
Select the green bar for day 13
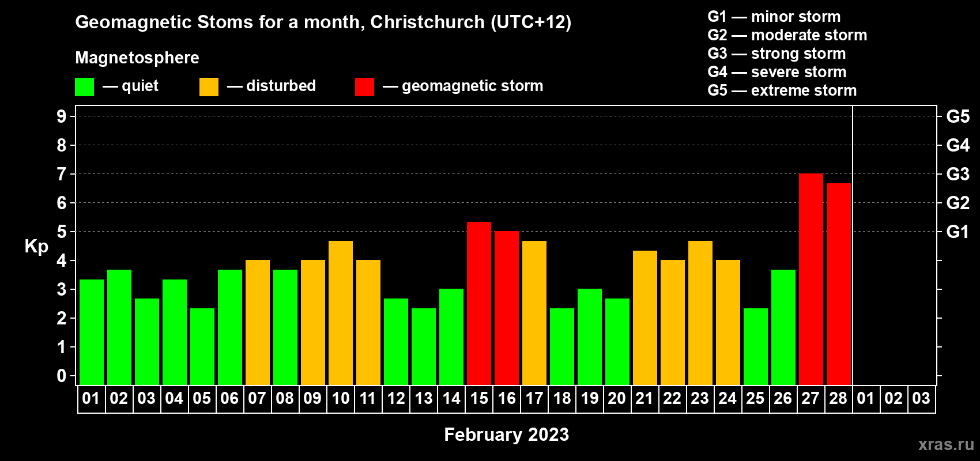[424, 346]
